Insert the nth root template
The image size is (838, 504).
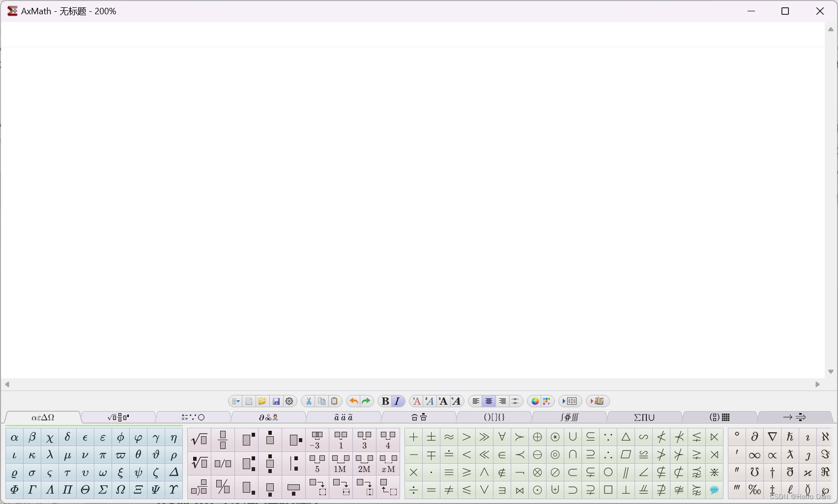tap(199, 463)
